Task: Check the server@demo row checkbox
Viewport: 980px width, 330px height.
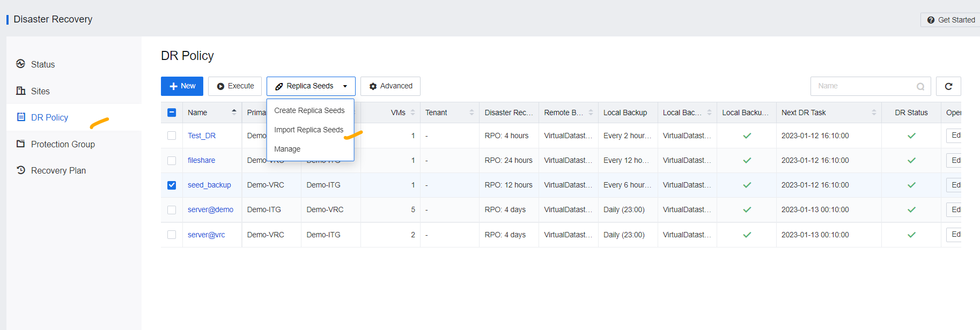Action: point(172,209)
